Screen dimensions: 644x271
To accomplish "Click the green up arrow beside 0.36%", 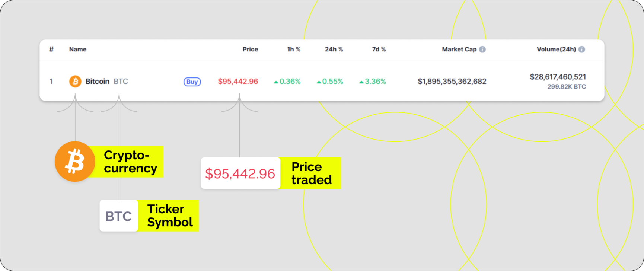I will point(276,82).
